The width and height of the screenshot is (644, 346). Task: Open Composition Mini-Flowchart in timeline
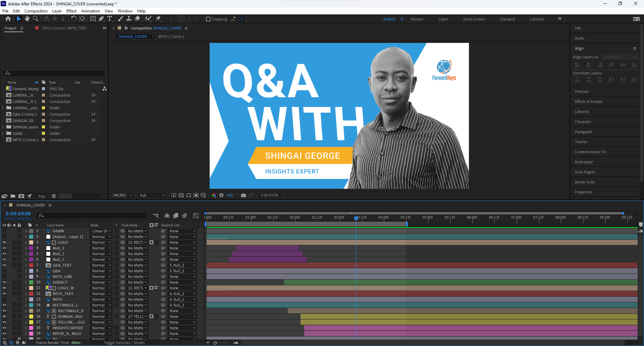click(156, 216)
